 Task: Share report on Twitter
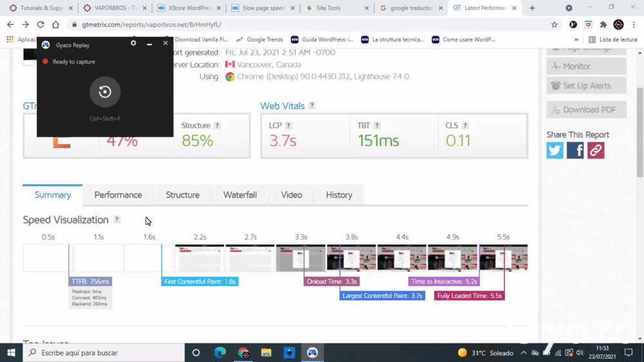[554, 150]
